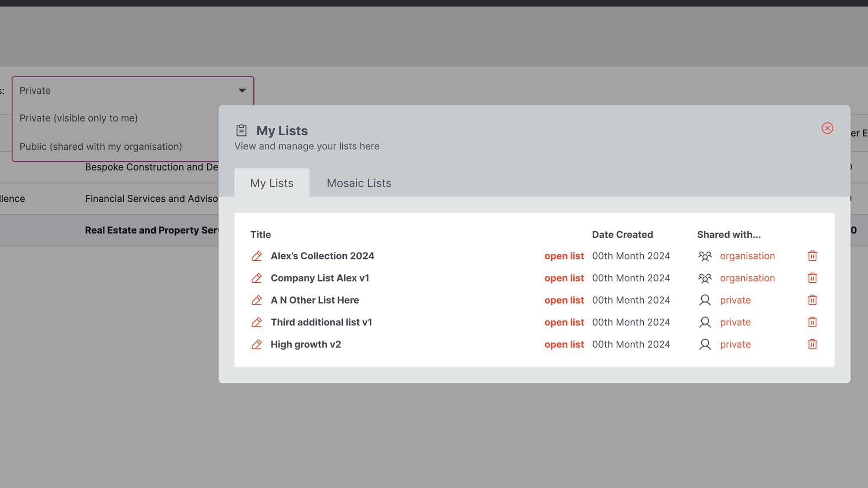Click Third additional list v1 title
Image resolution: width=868 pixels, height=488 pixels.
321,322
